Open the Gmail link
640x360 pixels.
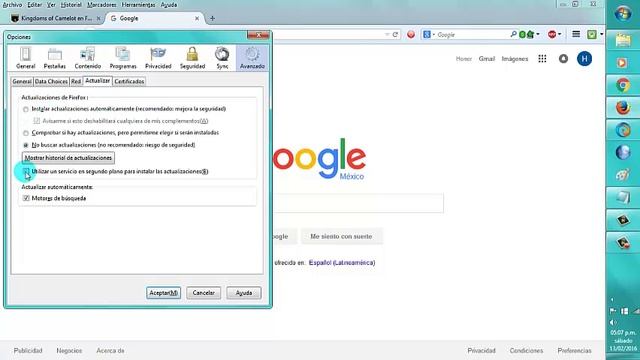pos(487,59)
